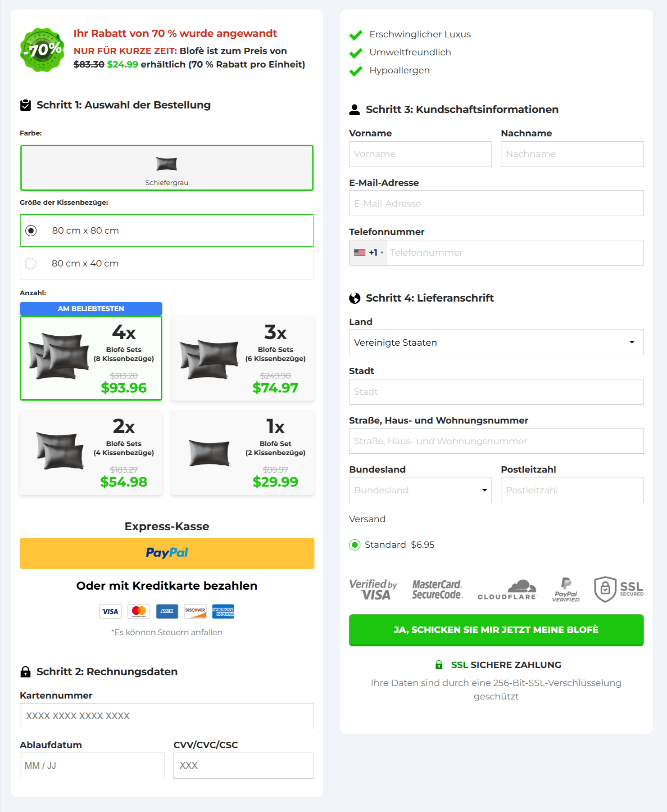Click the PayPal Verified badge
This screenshot has width=667, height=812.
pyautogui.click(x=566, y=590)
